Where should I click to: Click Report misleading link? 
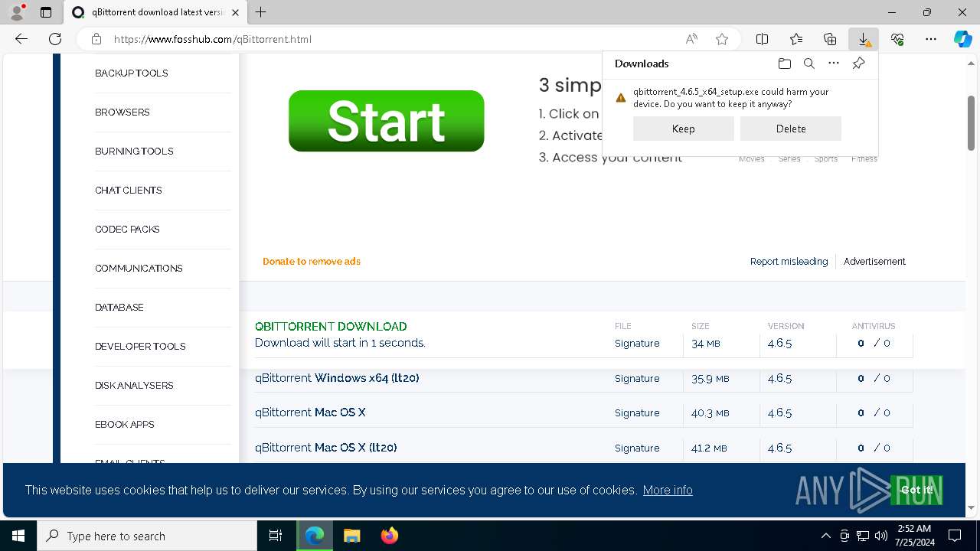(x=789, y=261)
